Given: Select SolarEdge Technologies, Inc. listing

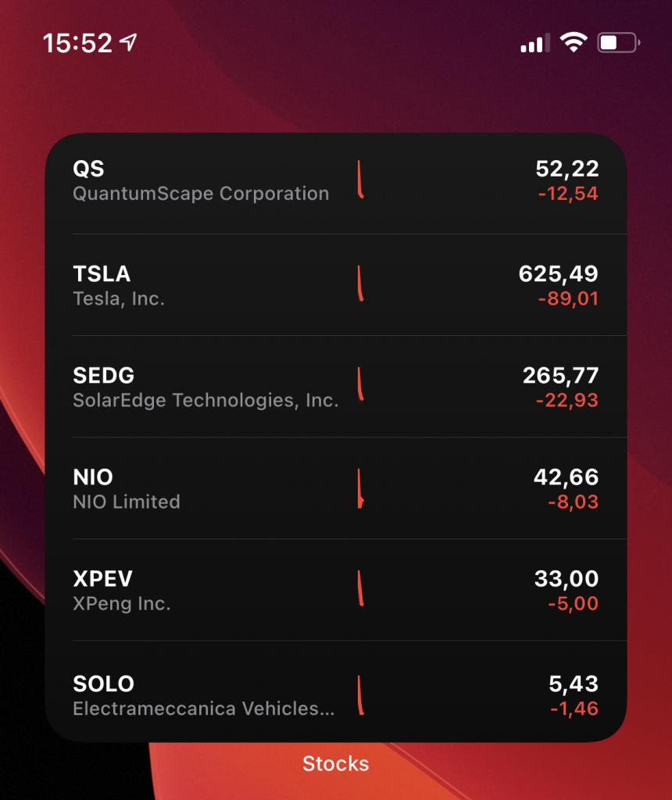Looking at the screenshot, I should pos(336,387).
